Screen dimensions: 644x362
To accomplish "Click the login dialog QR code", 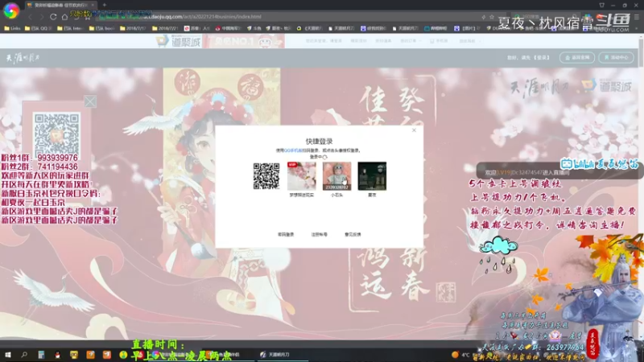I will [x=266, y=176].
